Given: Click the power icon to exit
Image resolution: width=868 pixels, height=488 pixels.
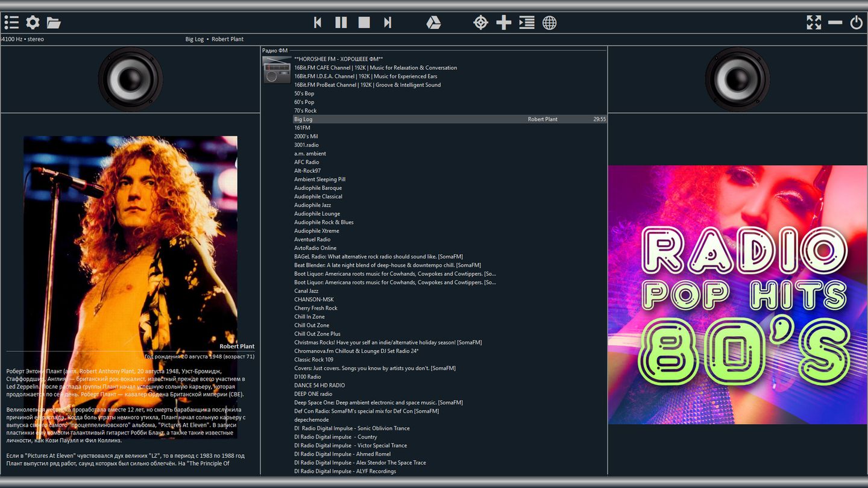Looking at the screenshot, I should pos(856,23).
